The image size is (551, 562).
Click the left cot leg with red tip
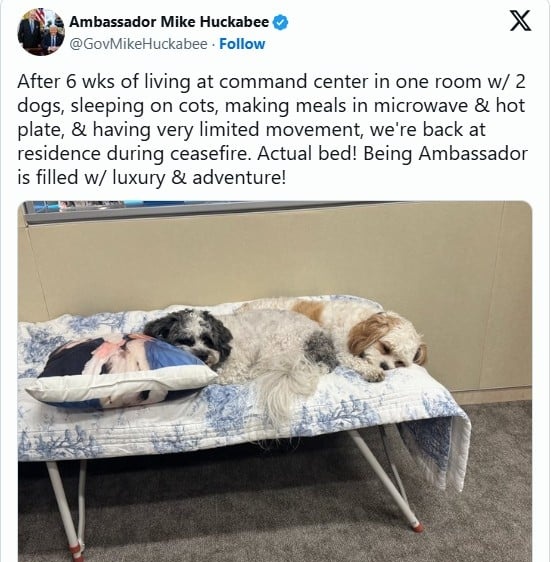66,509
